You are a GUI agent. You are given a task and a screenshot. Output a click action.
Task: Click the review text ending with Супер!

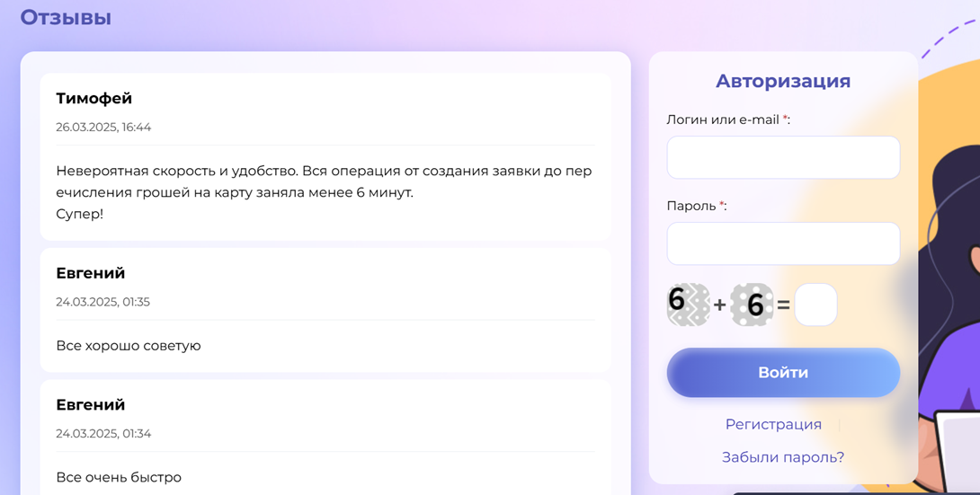pyautogui.click(x=324, y=192)
